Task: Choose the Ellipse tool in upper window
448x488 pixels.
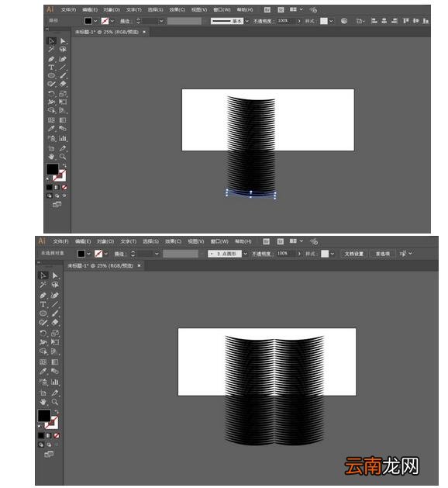Action: coord(51,75)
